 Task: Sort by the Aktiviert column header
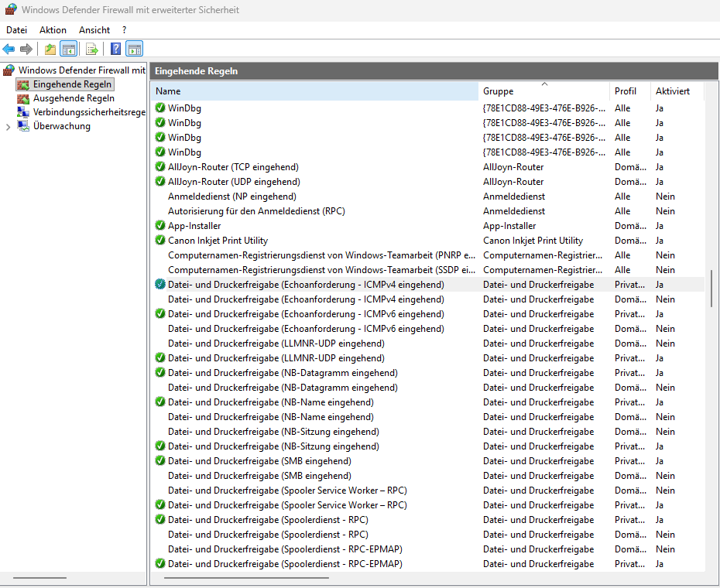pyautogui.click(x=677, y=91)
